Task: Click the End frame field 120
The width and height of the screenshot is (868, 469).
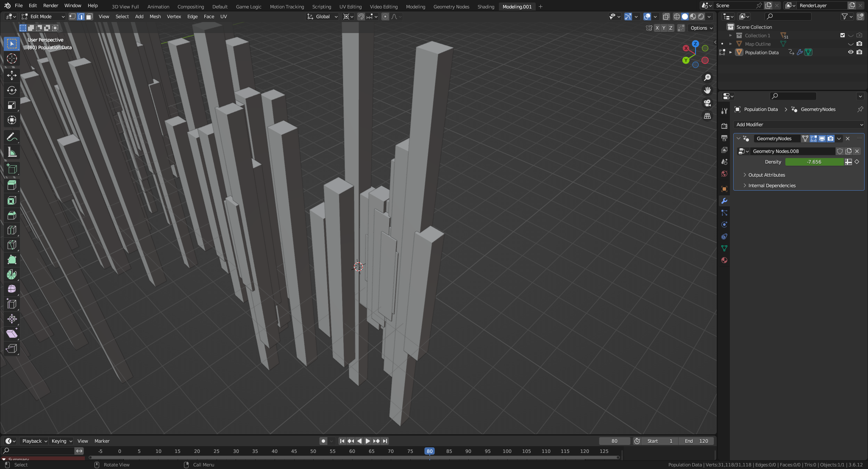Action: [x=696, y=441]
